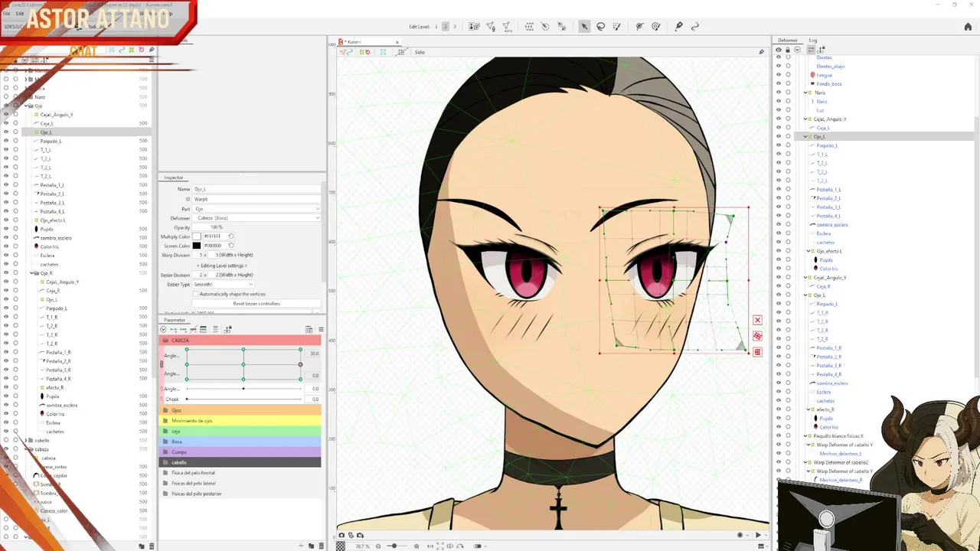The height and width of the screenshot is (551, 980).
Task: Hide Pestaña_1_L in the left parts panel
Action: click(x=6, y=185)
